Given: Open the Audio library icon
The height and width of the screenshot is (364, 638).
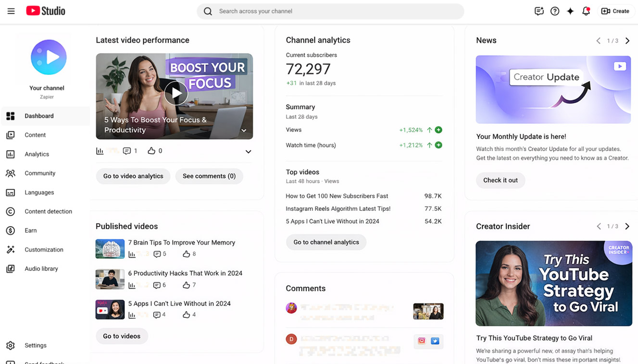Looking at the screenshot, I should 11,268.
